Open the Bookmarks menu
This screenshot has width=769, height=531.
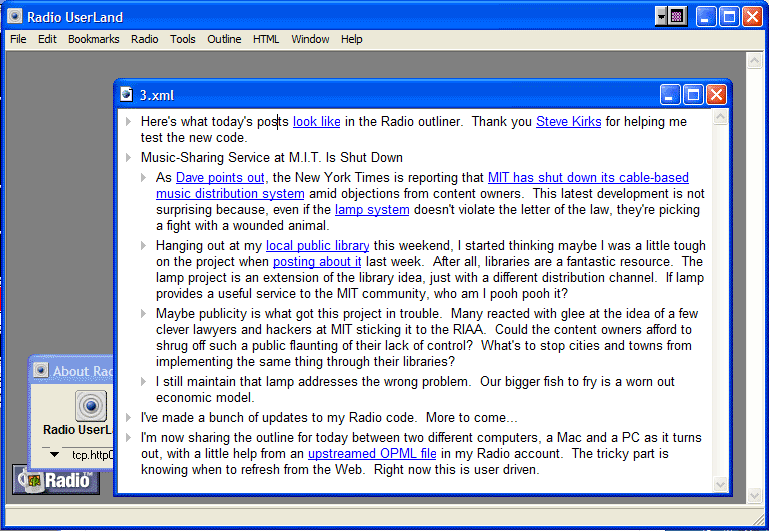[93, 39]
